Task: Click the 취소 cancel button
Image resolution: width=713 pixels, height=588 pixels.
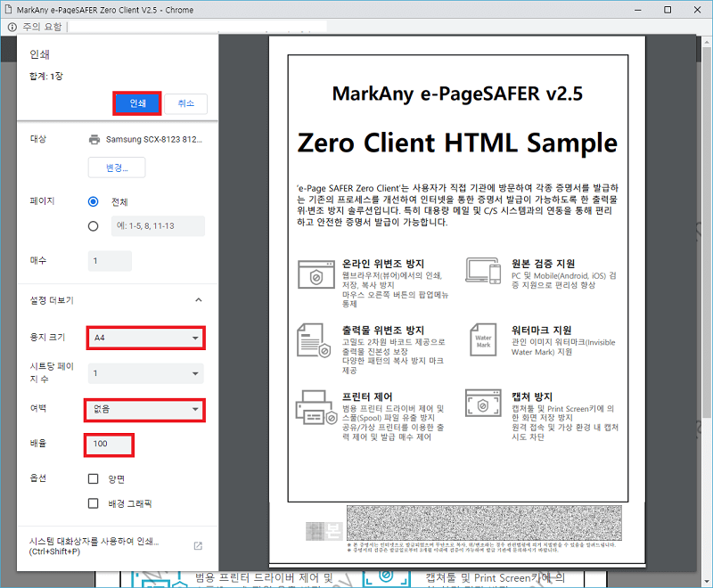Action: coord(185,103)
